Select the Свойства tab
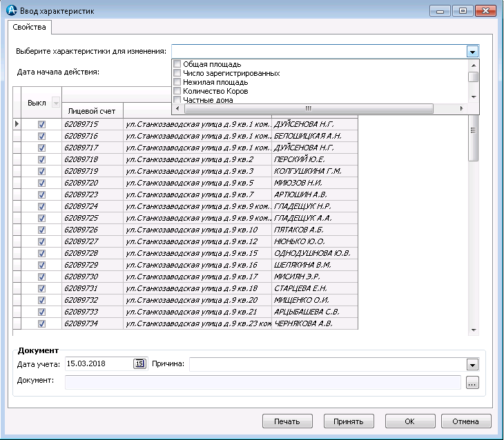The width and height of the screenshot is (504, 440). 30,28
